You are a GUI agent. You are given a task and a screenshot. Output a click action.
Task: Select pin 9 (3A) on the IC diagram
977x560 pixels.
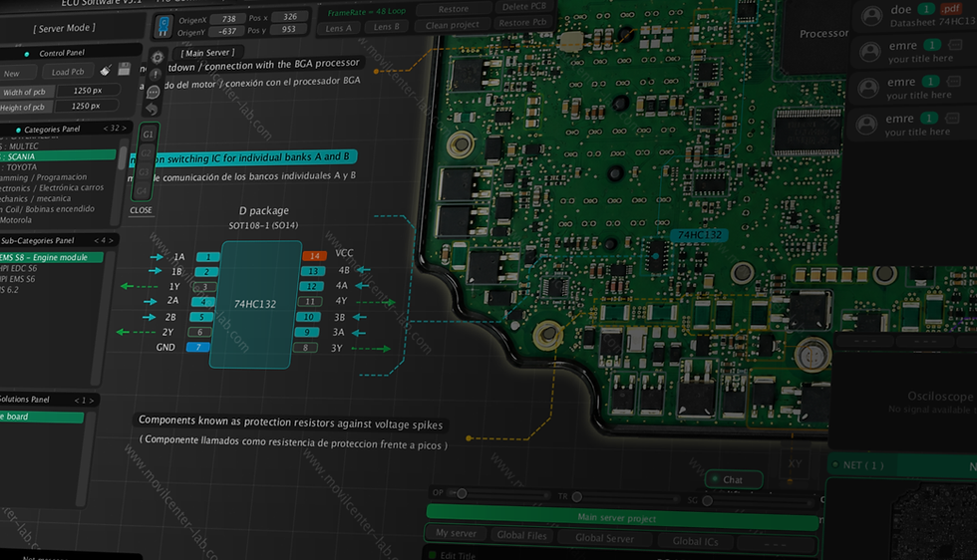point(307,332)
